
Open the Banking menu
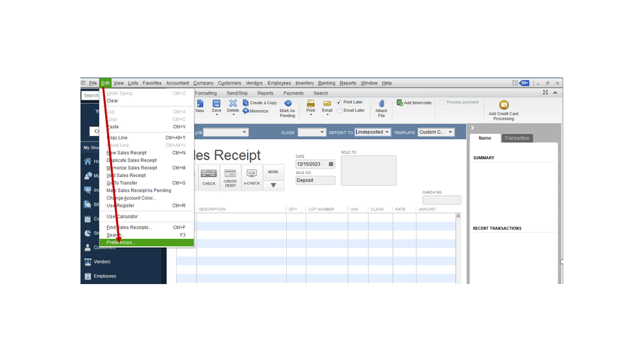click(327, 83)
